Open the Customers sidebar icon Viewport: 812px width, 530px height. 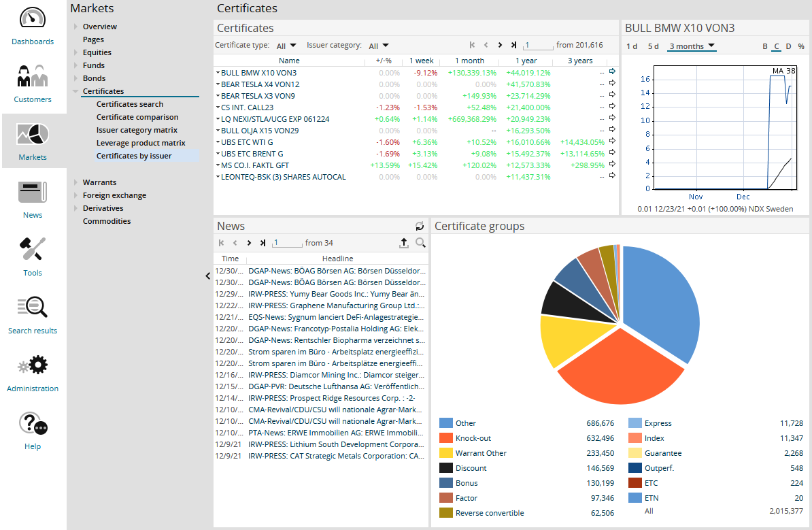[x=32, y=76]
